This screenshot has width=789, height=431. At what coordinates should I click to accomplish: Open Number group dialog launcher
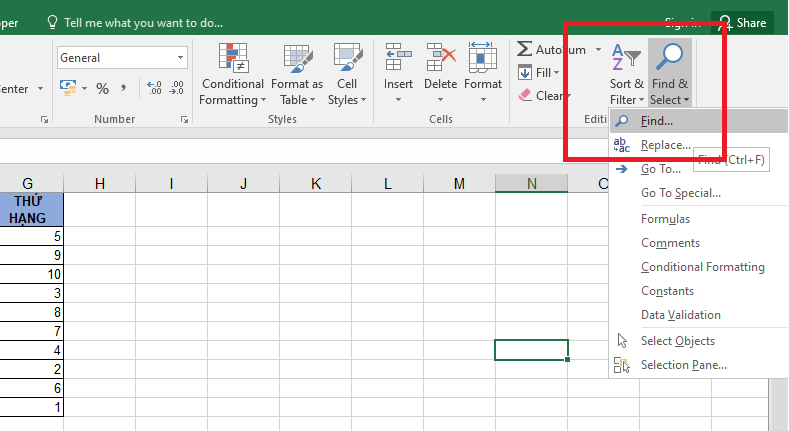click(185, 120)
